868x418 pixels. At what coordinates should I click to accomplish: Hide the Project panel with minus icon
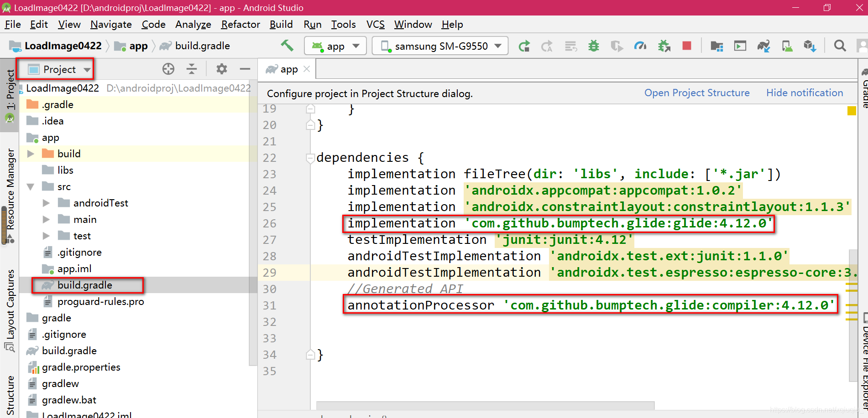pos(245,69)
